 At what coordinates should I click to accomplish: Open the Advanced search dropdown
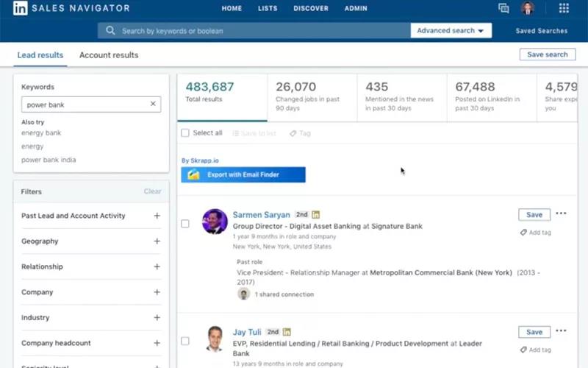(451, 31)
